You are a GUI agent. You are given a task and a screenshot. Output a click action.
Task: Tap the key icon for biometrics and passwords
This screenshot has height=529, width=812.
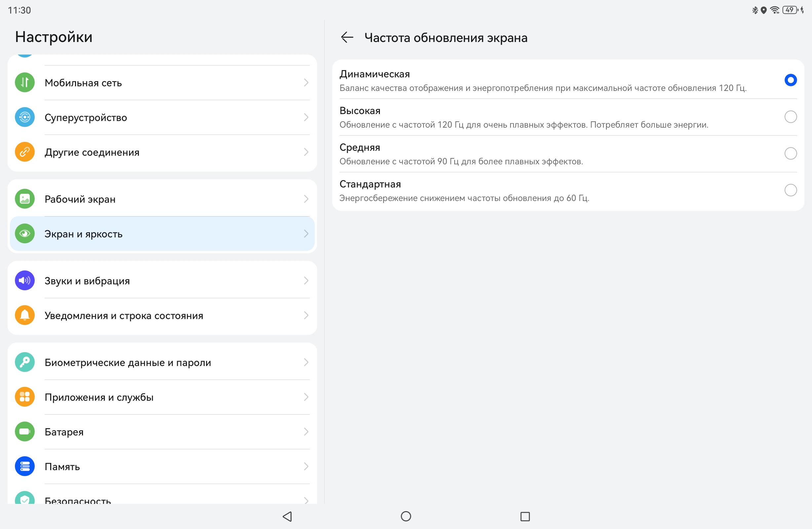click(x=24, y=362)
